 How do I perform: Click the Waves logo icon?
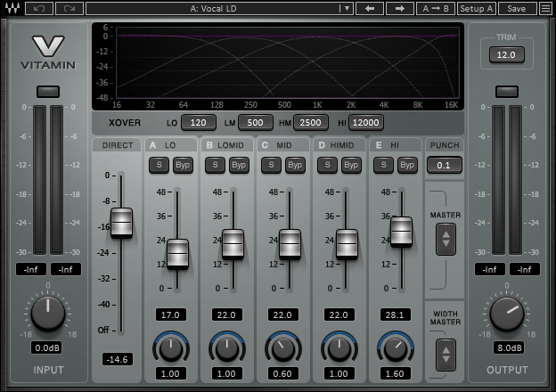coord(12,8)
